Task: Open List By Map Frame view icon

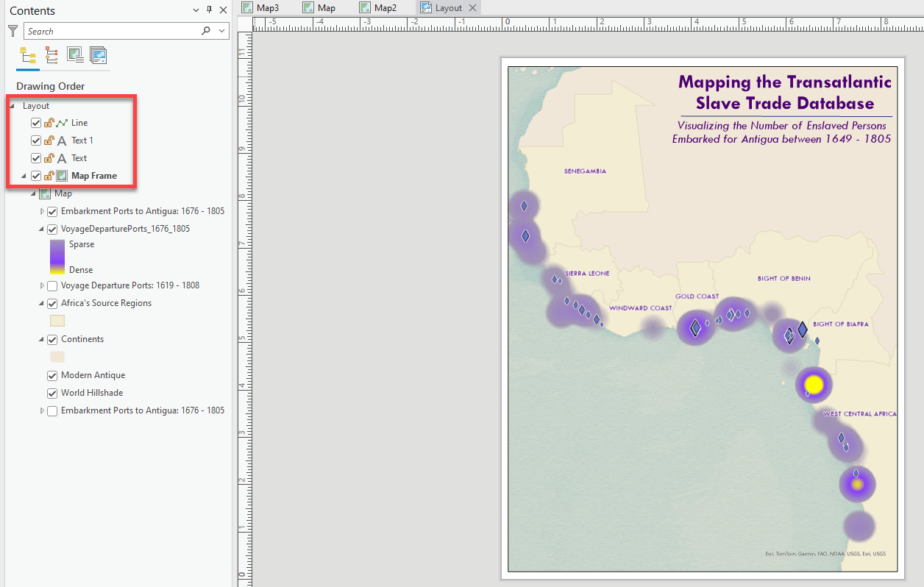Action: [75, 55]
